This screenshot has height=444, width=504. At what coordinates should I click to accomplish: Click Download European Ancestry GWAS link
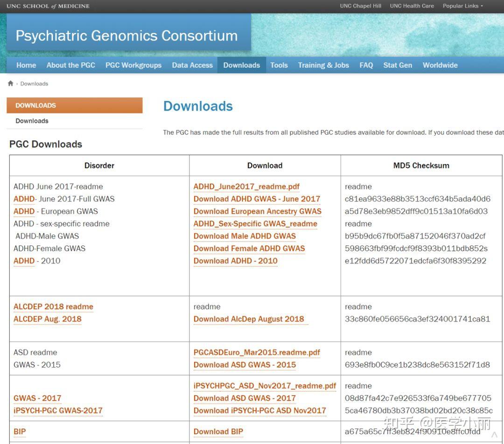pyautogui.click(x=257, y=211)
